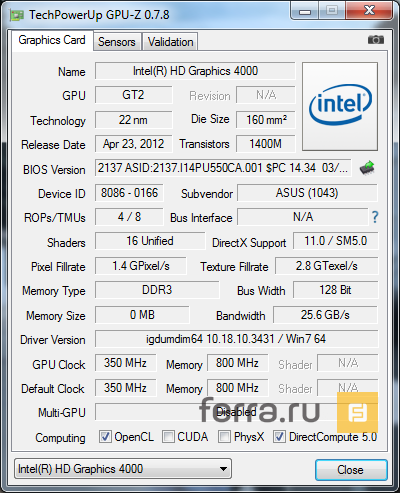Image resolution: width=400 pixels, height=493 pixels.
Task: Click the GPU Clock row Memory 800 MHz field
Action: [x=238, y=363]
